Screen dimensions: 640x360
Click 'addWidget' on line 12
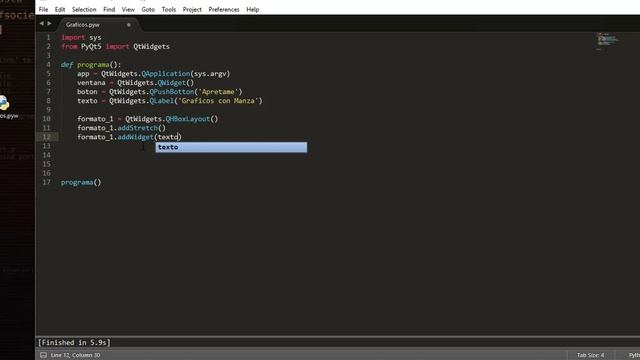pos(136,137)
